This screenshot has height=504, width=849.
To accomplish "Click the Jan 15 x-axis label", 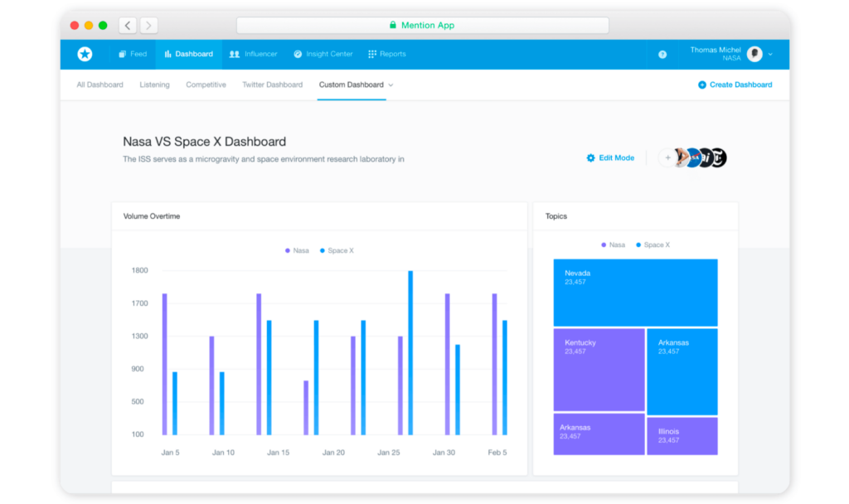I will click(278, 453).
